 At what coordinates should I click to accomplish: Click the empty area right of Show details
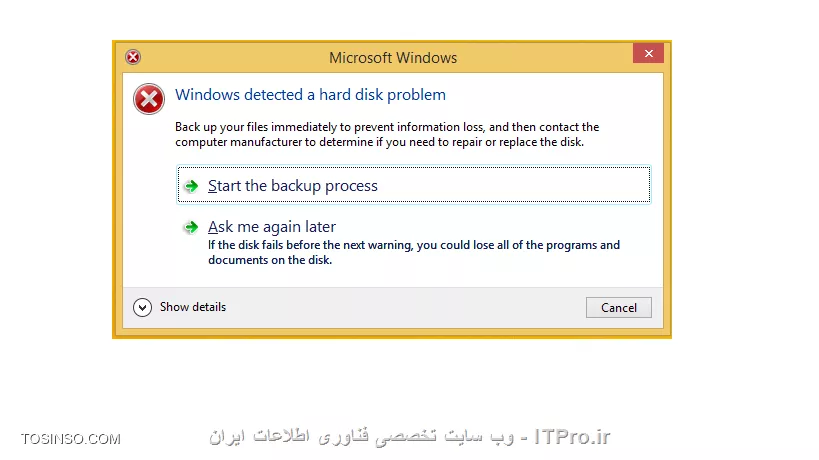coord(405,308)
